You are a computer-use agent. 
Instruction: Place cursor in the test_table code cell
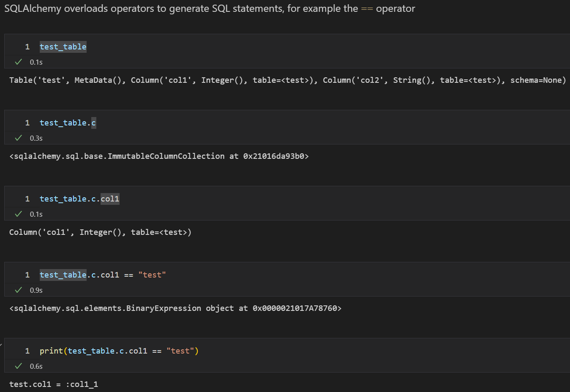point(63,46)
